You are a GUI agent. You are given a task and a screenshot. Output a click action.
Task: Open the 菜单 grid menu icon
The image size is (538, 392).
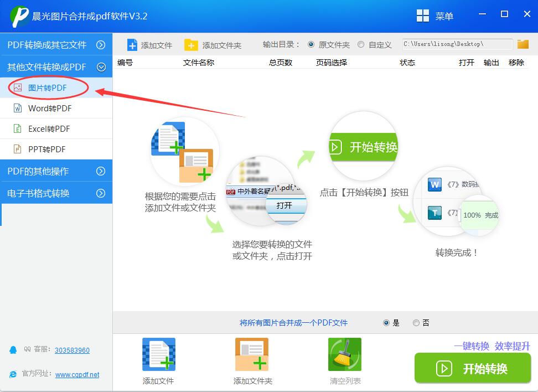[x=422, y=16]
